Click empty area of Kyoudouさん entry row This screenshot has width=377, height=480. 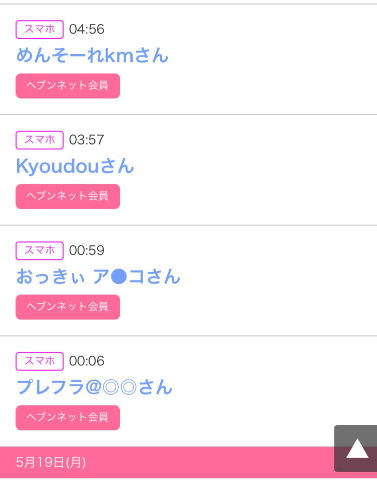click(253, 170)
